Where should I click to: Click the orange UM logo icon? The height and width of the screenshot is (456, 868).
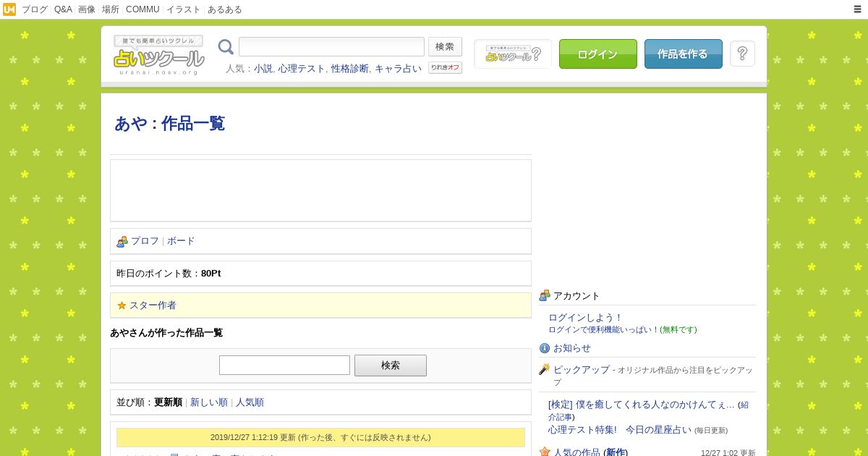pos(9,9)
